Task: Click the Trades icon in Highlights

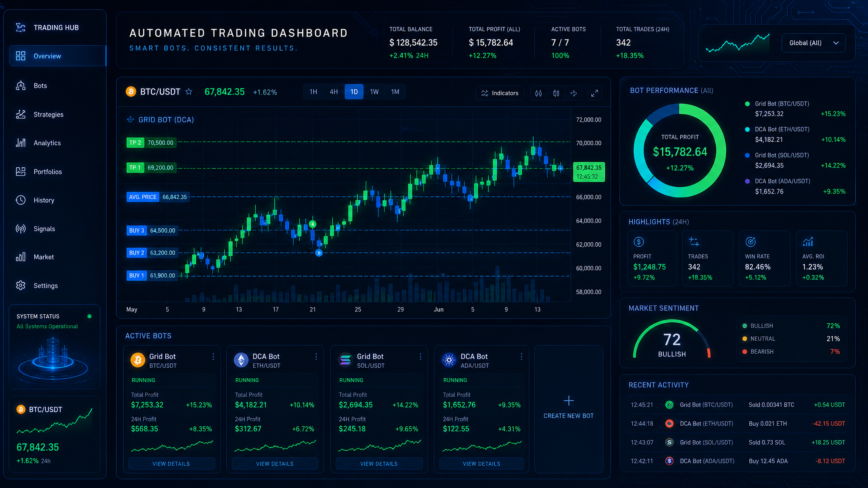Action: 694,242
